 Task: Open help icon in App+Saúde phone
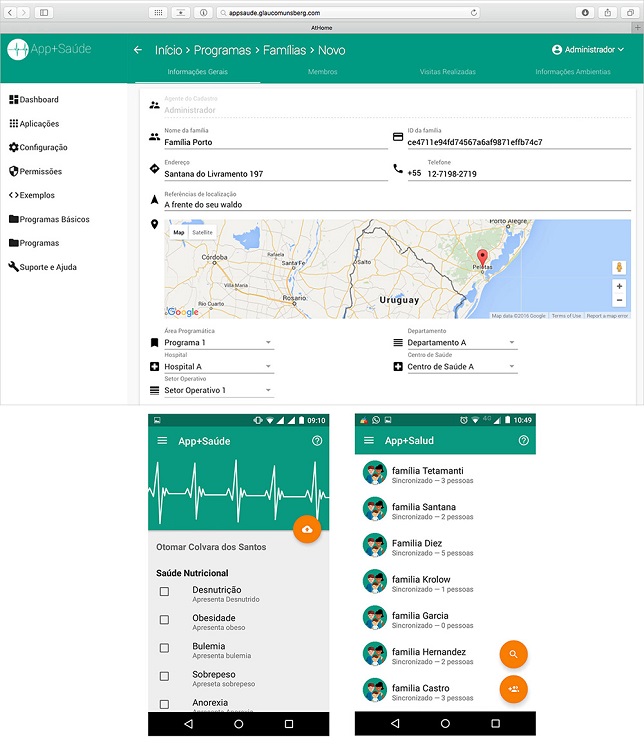(317, 441)
